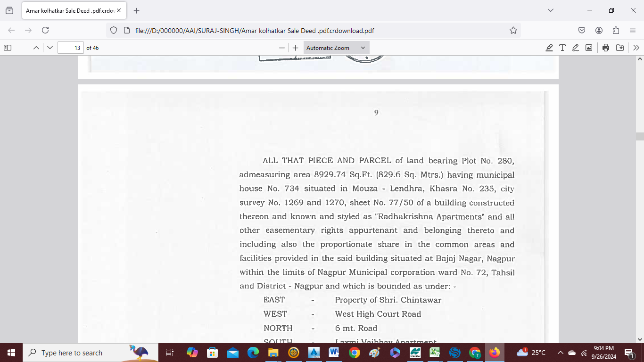This screenshot has height=362, width=644.
Task: Open File Explorer from taskbar
Action: tap(273, 353)
